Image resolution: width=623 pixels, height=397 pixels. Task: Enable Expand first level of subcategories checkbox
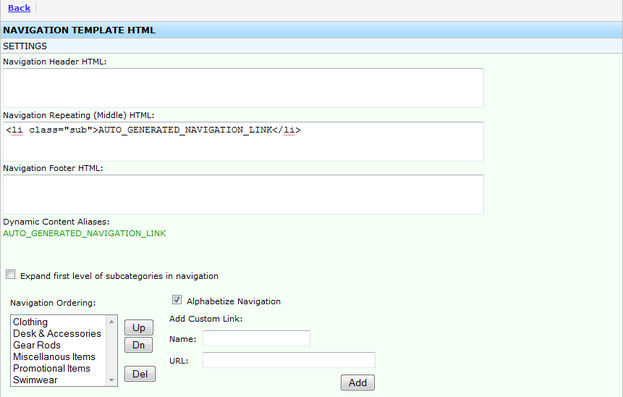click(x=11, y=274)
